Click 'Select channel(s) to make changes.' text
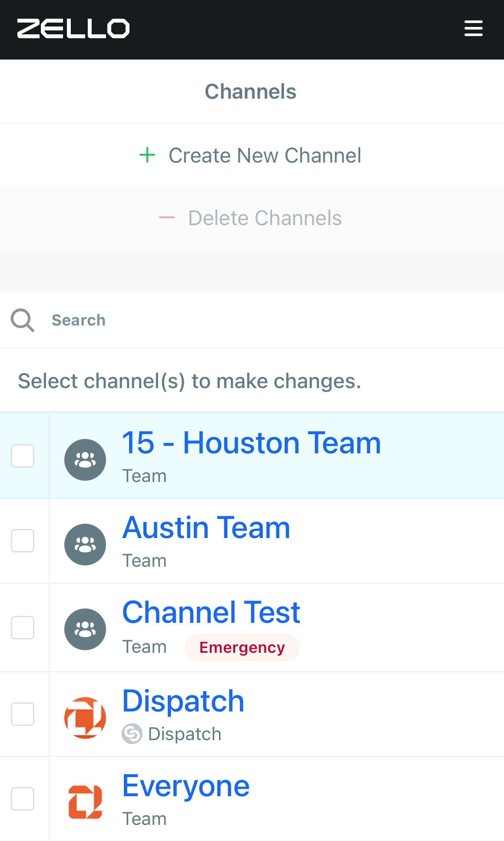504x841 pixels. coord(189,381)
